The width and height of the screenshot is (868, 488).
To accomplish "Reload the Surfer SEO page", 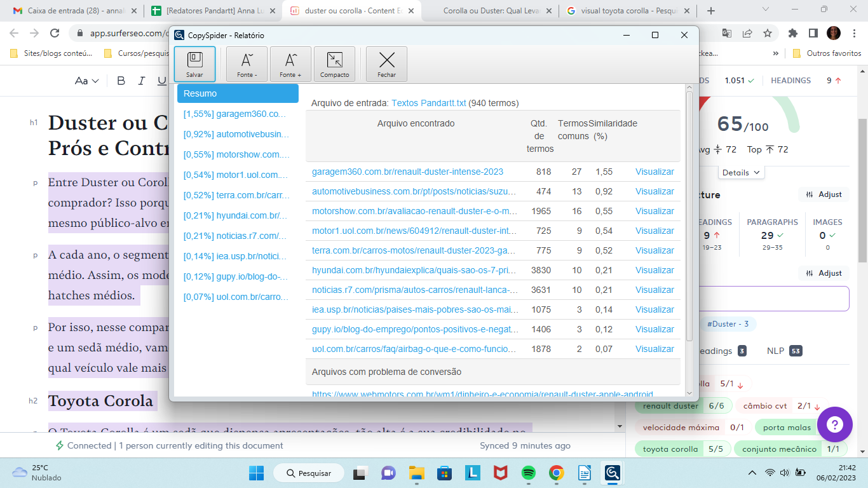I will tap(55, 33).
